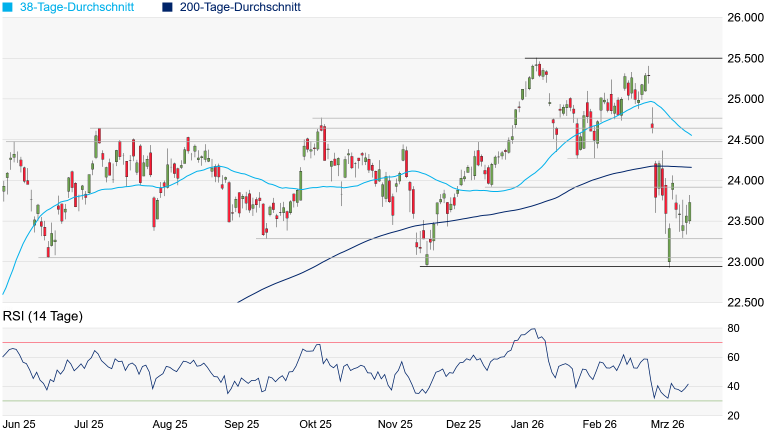Viewport: 765px width, 430px height.
Task: Select the 200-Tage-Durchschnitt legend text
Action: 243,7
